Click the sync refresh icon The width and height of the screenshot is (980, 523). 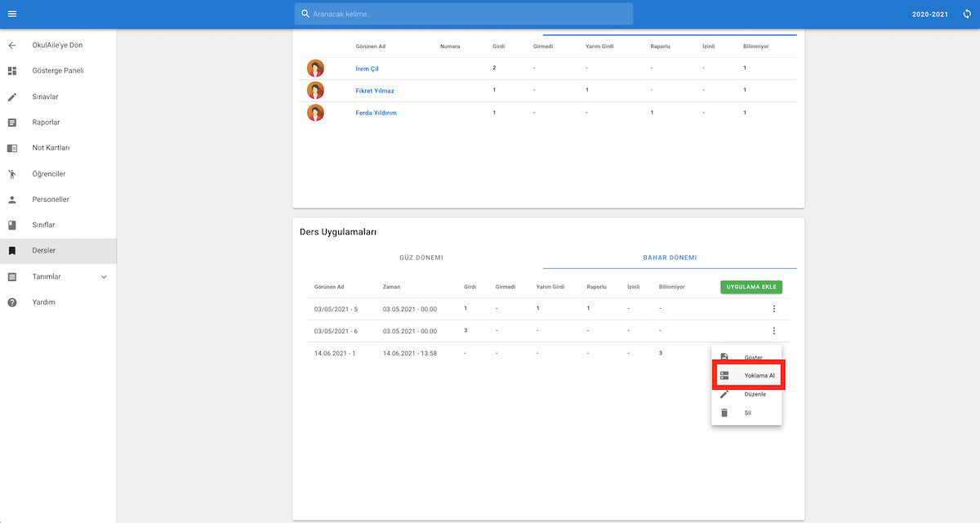pos(967,14)
